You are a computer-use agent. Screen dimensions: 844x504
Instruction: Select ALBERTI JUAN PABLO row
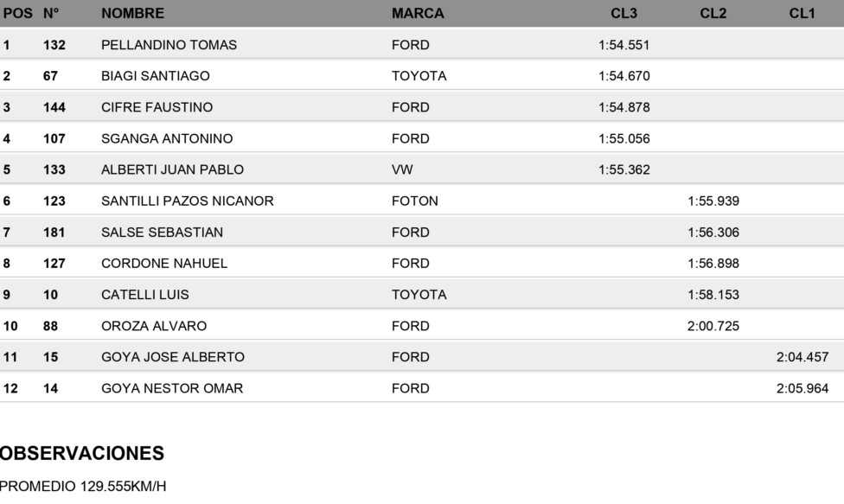[422, 169]
